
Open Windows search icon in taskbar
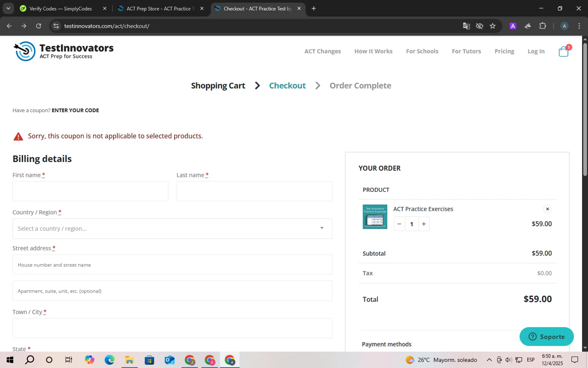29,360
